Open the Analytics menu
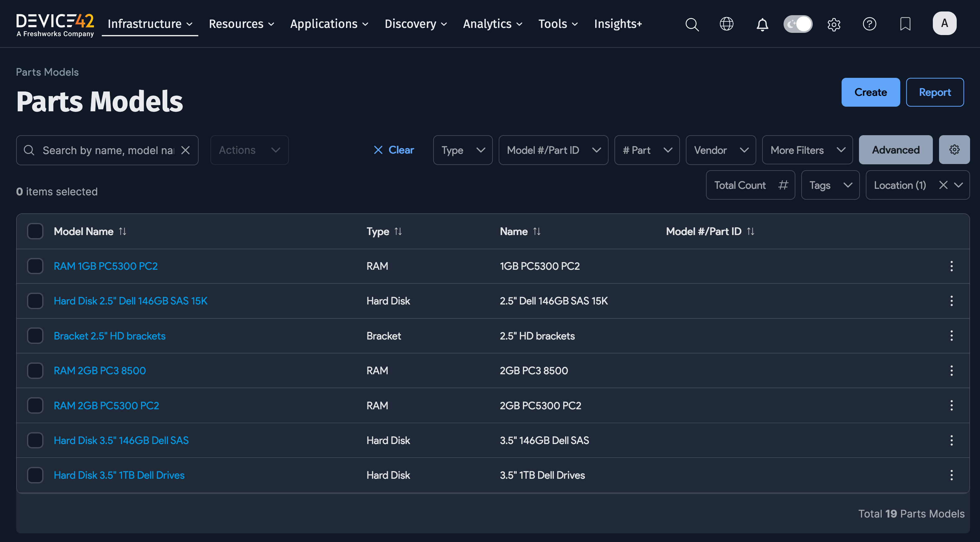The width and height of the screenshot is (980, 542). (x=492, y=24)
